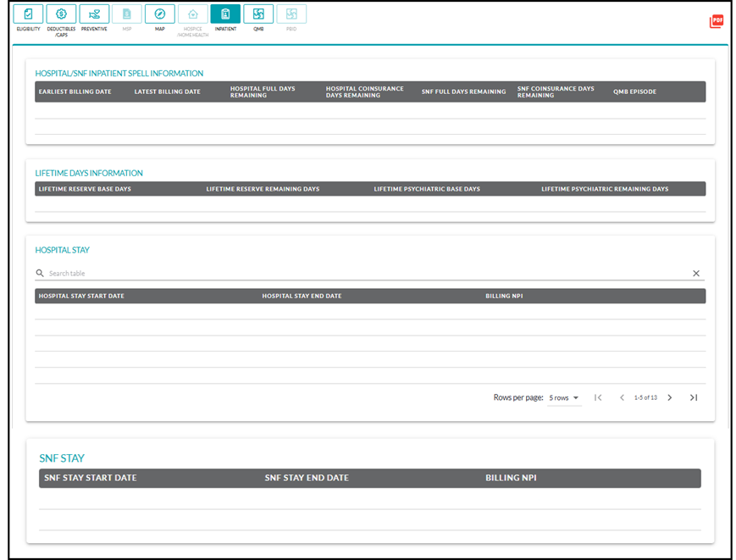
Task: Open the Hospice/Home Health icon
Action: 192,14
